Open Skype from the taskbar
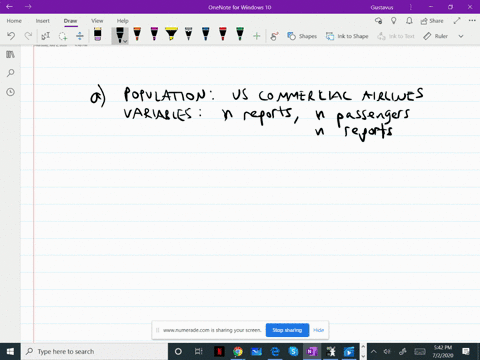This screenshot has width=480, height=360. click(293, 351)
